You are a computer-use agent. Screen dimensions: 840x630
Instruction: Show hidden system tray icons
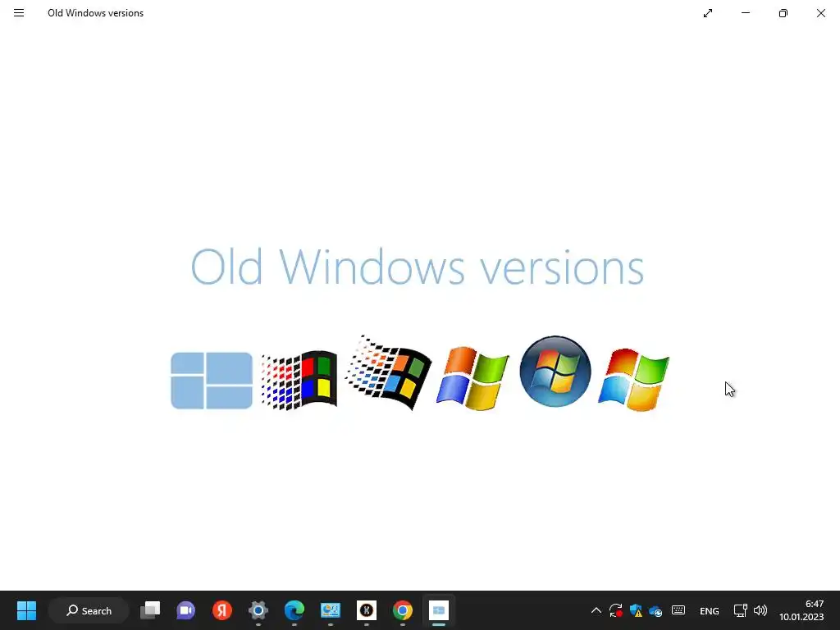596,610
